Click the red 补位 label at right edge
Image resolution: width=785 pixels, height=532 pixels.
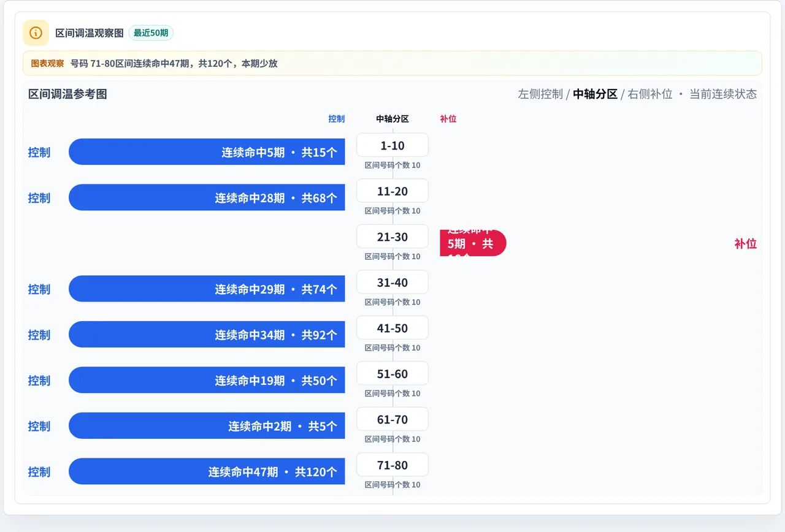point(745,243)
